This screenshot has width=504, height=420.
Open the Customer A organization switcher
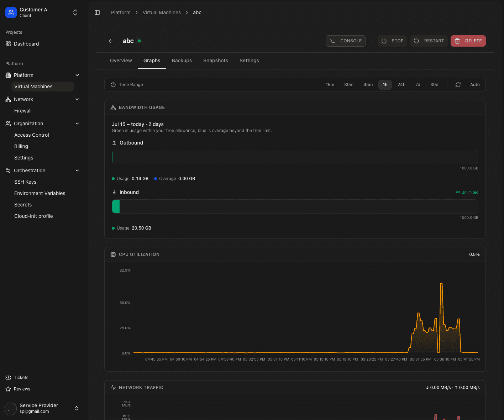[x=42, y=12]
